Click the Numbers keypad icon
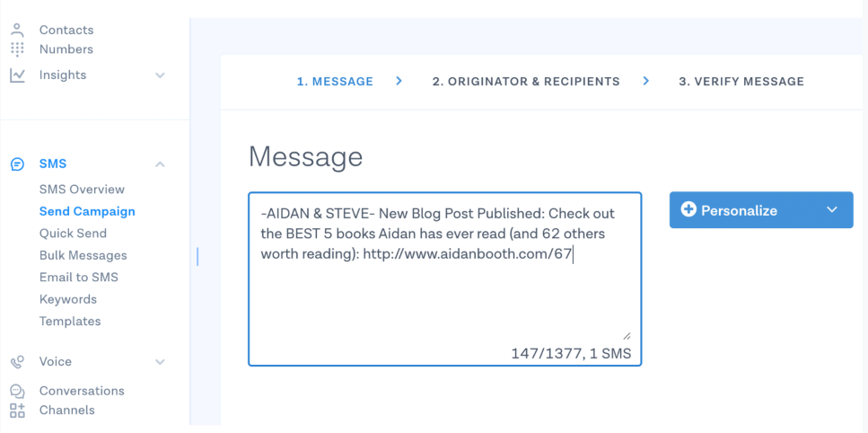The width and height of the screenshot is (868, 433). point(18,49)
